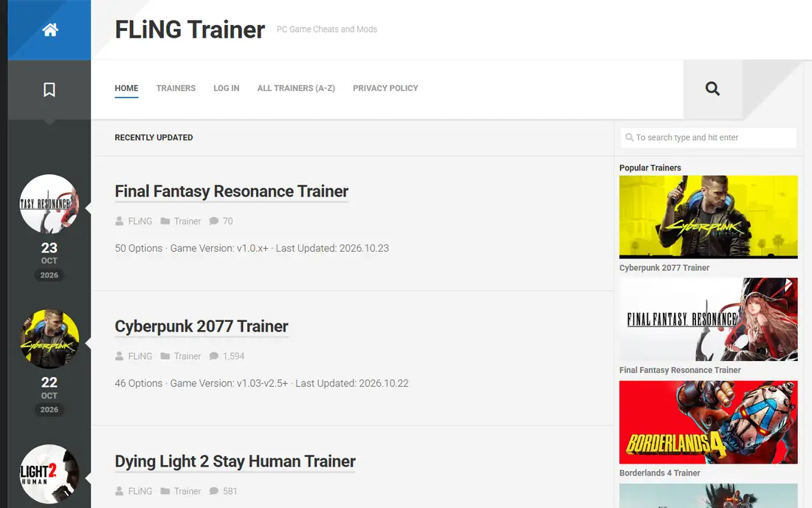Click the author icon for Dying Light 2 Trainer
This screenshot has height=508, width=812.
click(119, 491)
